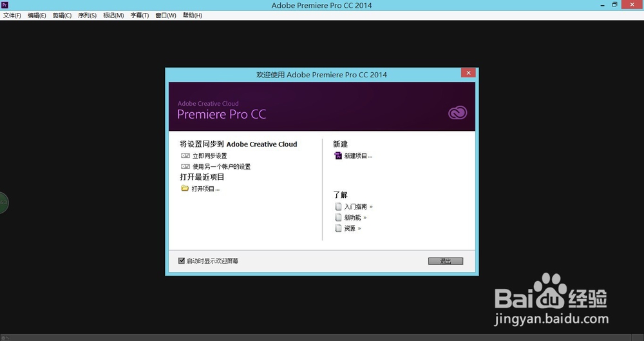Click the green circle widget at left edge
Image resolution: width=644 pixels, height=341 pixels.
click(4, 202)
